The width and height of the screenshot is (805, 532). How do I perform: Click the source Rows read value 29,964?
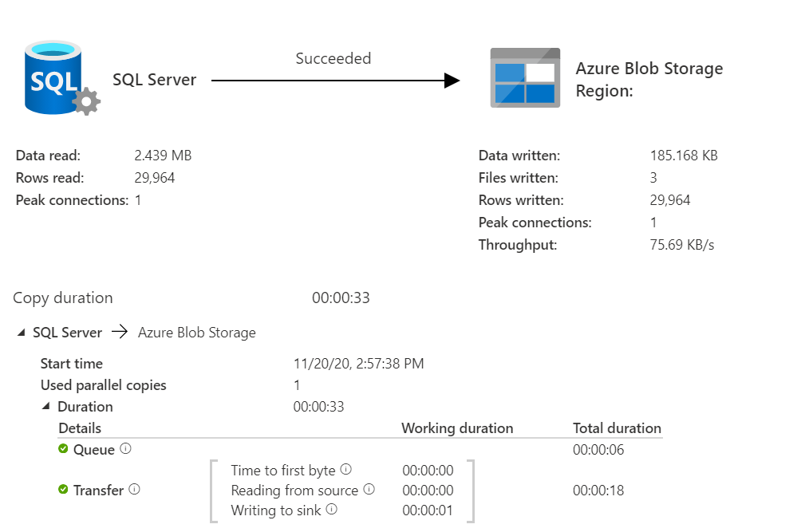(x=155, y=178)
